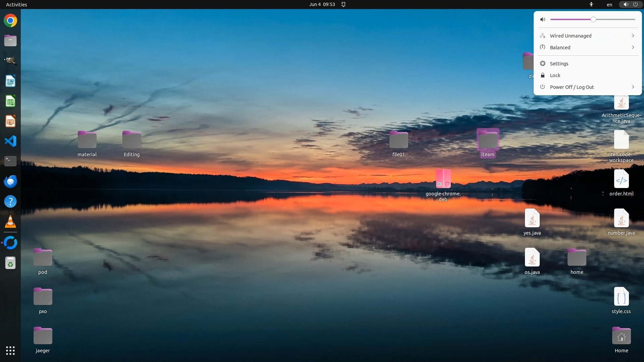Screen dimensions: 644x362
Task: Launch LibreOffice Calc from dock
Action: (10, 101)
